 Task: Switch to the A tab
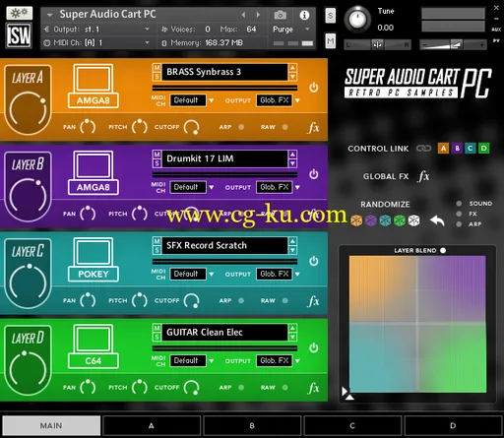152,426
